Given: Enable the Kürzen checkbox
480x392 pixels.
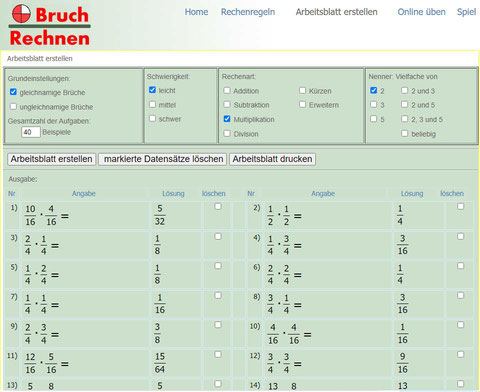Looking at the screenshot, I should click(302, 90).
